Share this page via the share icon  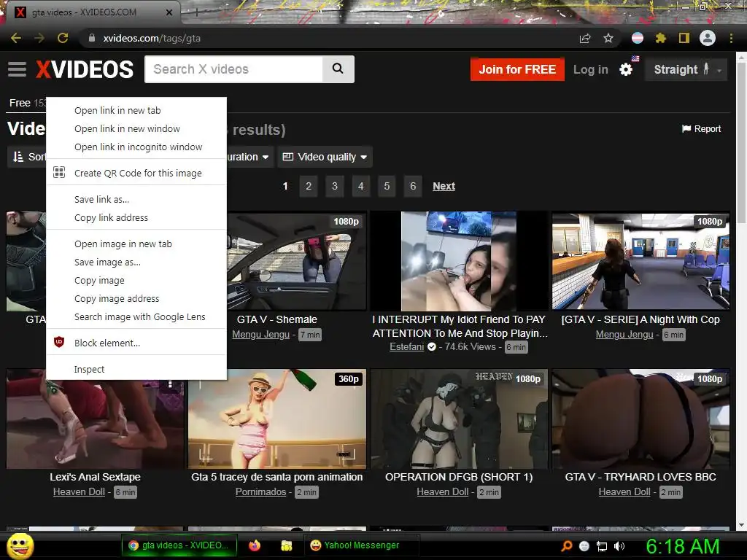585,38
